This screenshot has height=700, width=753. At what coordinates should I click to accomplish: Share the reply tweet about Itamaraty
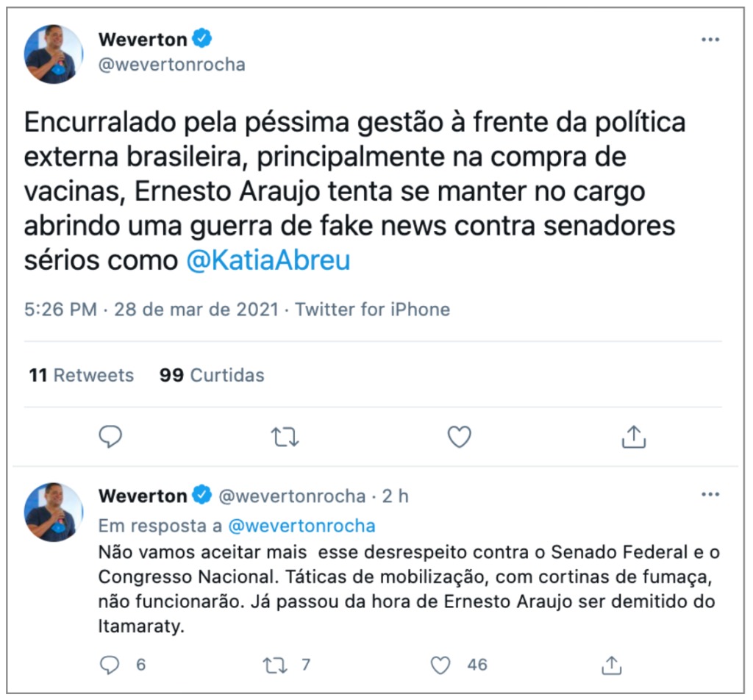[610, 665]
